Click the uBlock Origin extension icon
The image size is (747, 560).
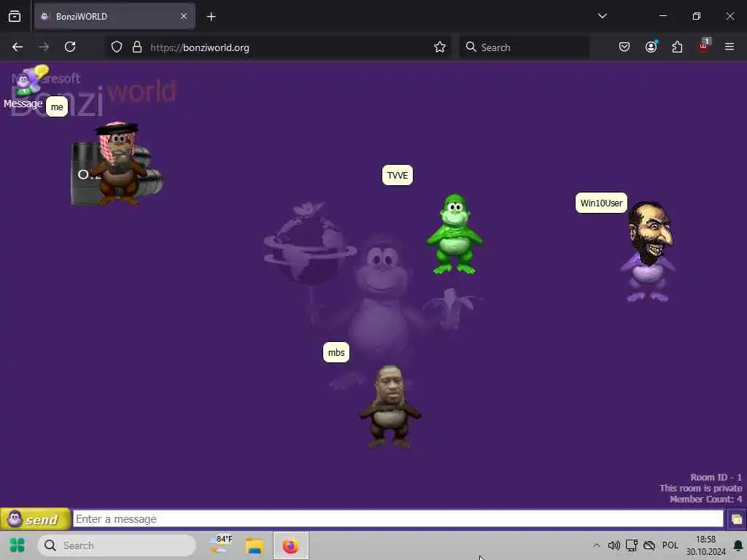click(x=704, y=46)
